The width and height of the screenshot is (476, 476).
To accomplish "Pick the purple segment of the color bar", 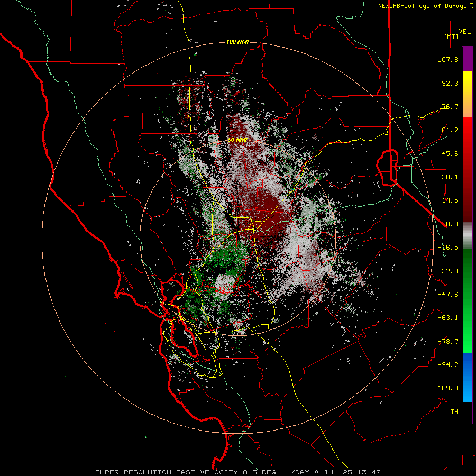I will tap(467, 59).
